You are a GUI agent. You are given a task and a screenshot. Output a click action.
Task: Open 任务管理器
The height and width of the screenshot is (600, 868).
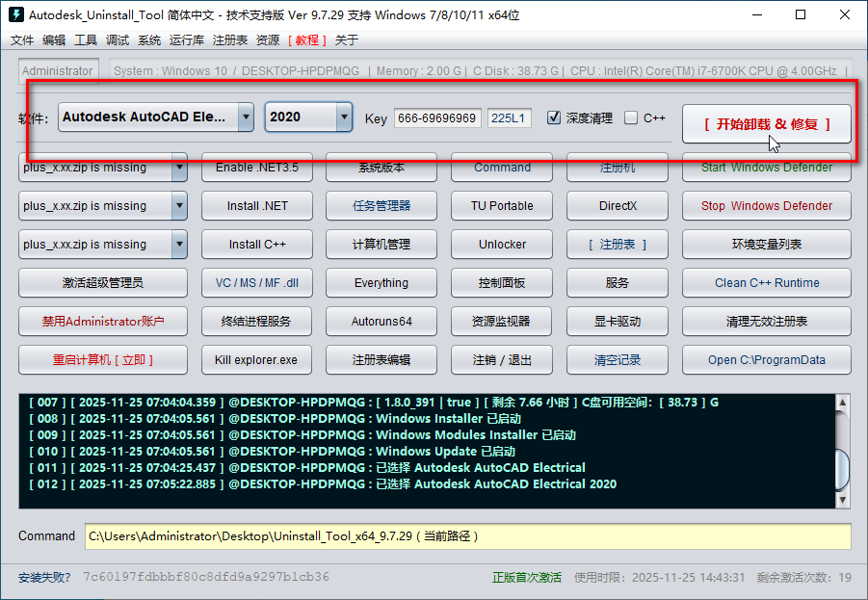(381, 206)
